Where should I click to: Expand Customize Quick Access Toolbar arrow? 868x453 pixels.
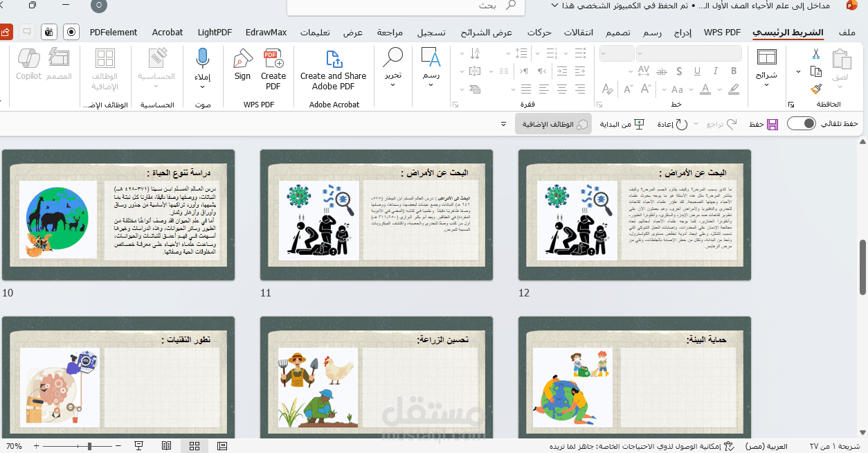click(x=503, y=124)
